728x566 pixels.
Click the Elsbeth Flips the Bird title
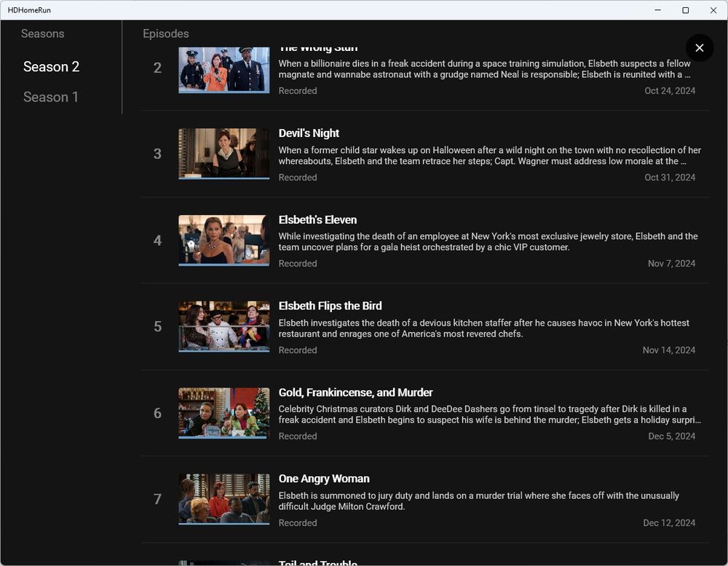[330, 306]
